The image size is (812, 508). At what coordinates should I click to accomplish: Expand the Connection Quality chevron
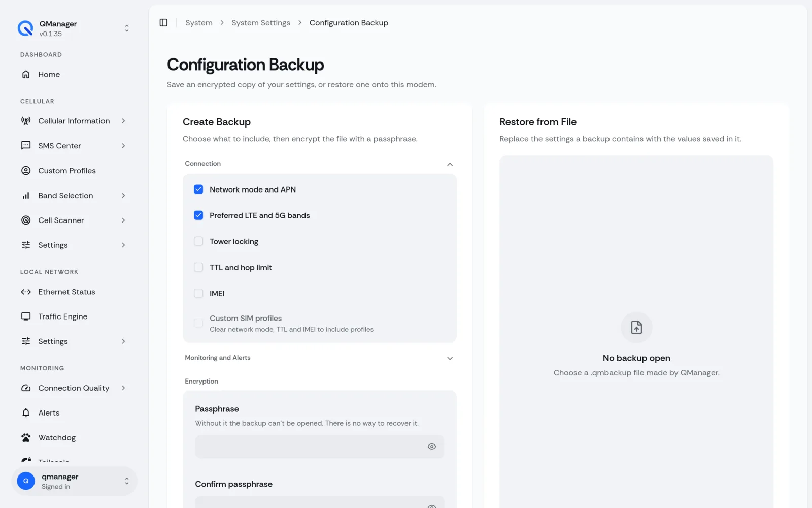pyautogui.click(x=123, y=388)
